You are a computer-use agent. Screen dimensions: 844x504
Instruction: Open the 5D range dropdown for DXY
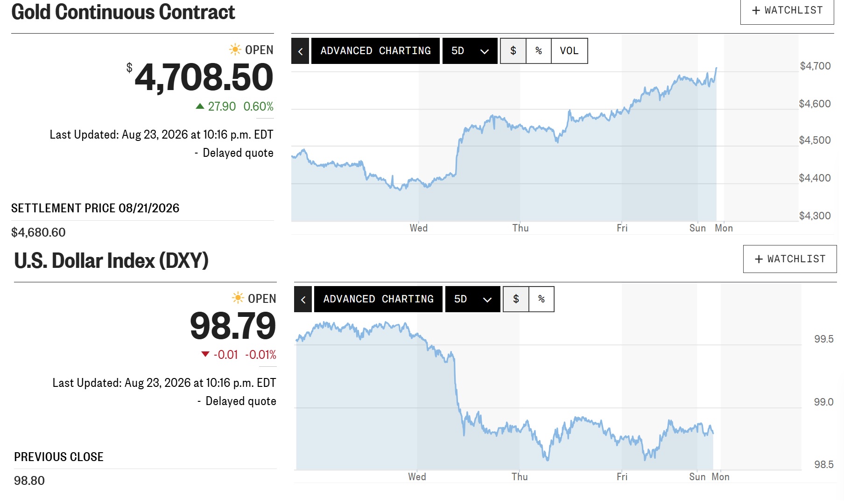click(473, 299)
